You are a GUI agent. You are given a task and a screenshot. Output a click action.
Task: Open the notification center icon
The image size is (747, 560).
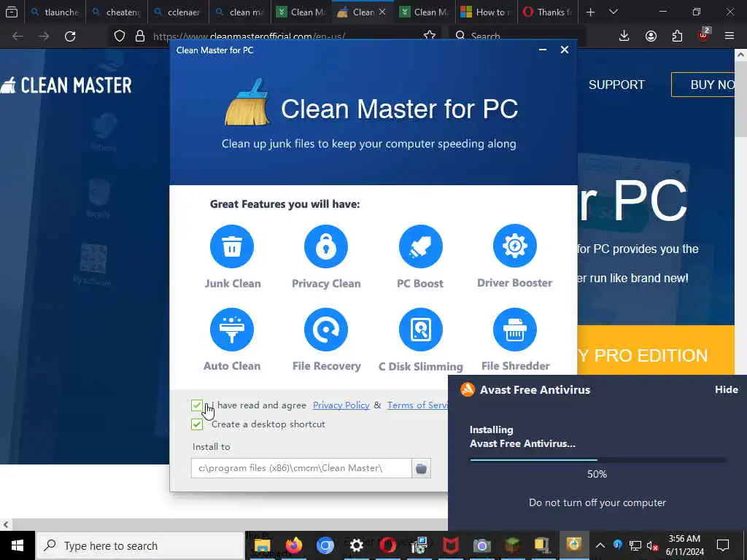(x=723, y=545)
